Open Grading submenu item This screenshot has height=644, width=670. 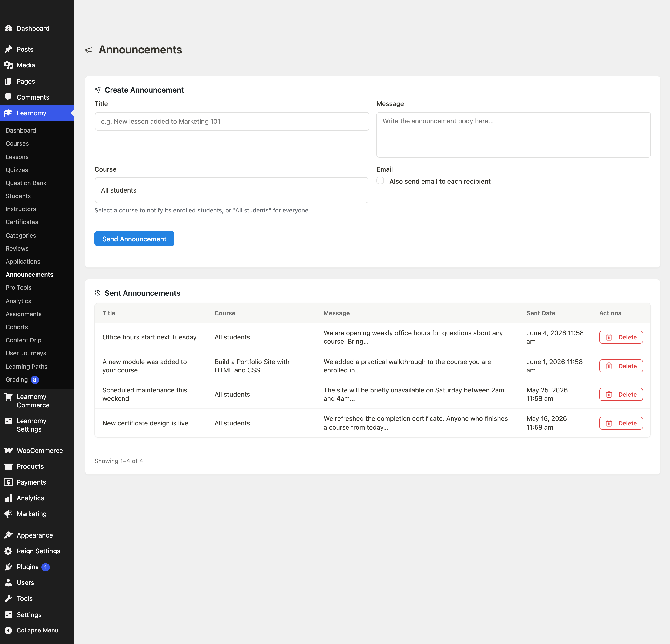coord(17,380)
